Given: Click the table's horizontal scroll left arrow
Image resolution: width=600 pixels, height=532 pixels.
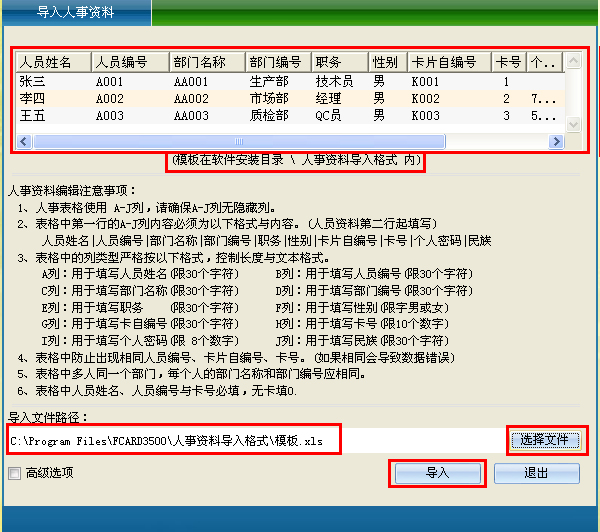Looking at the screenshot, I should [24, 142].
